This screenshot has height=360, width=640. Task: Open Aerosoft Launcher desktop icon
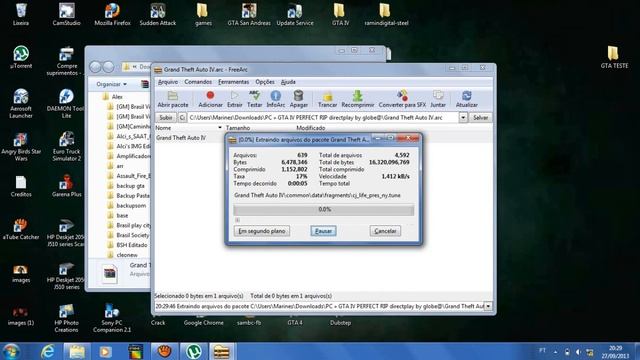coord(21,103)
